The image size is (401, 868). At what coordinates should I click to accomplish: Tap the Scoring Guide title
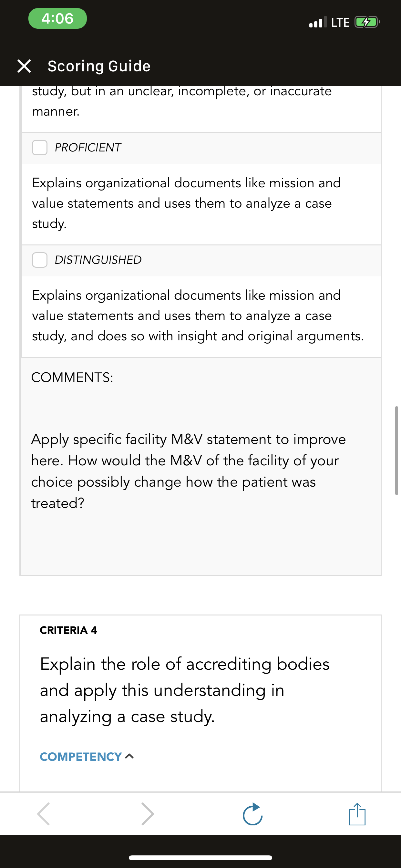pos(99,66)
